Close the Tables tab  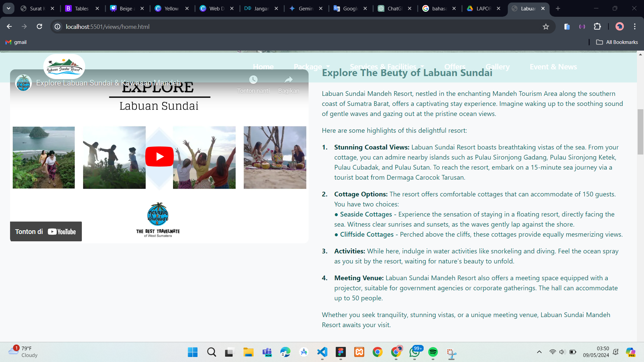[x=97, y=8]
